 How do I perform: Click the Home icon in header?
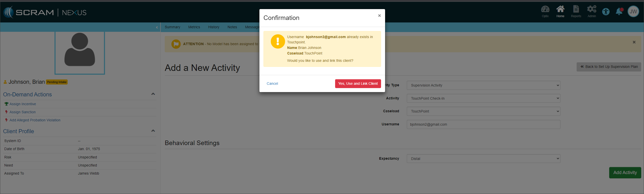point(560,11)
